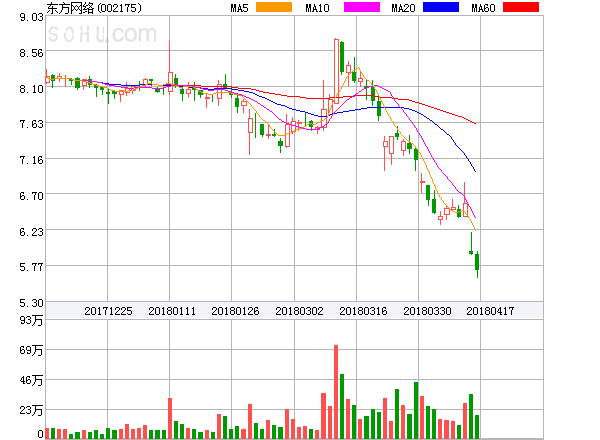Click the 7.16 price axis label
The image size is (600, 440).
(x=31, y=160)
